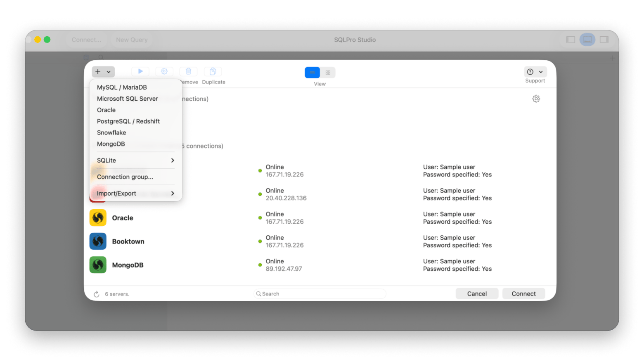Click the plus add connection button
This screenshot has height=364, width=644.
98,72
